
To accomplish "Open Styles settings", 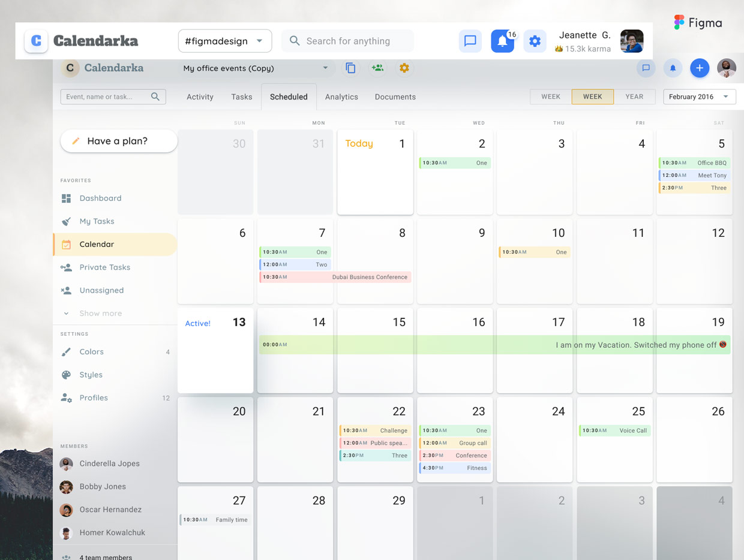I will (115, 375).
